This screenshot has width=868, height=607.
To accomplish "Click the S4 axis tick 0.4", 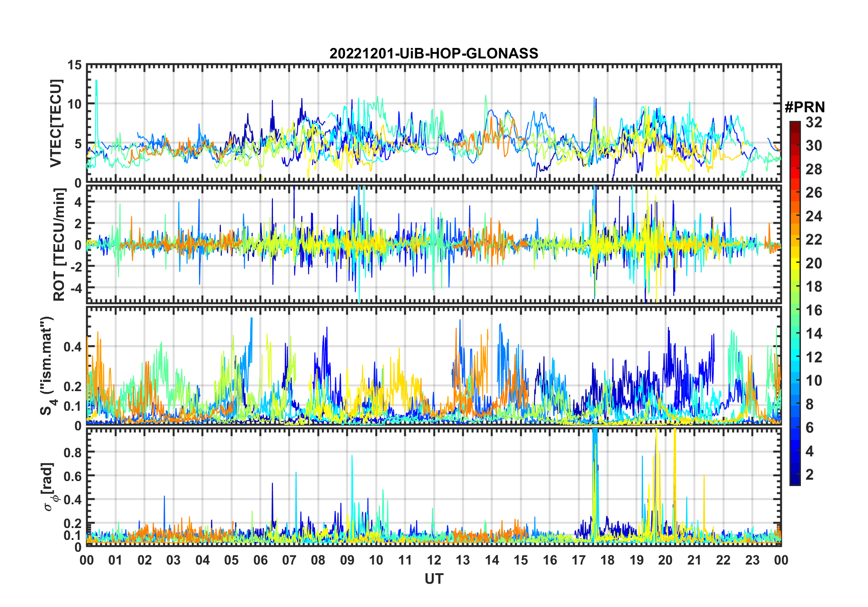I will tap(73, 346).
